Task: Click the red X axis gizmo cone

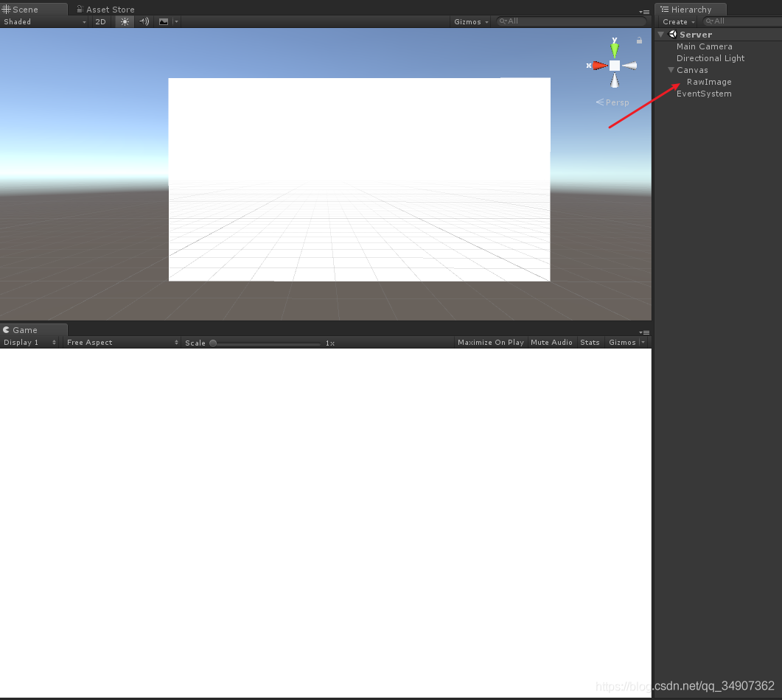Action: point(599,66)
